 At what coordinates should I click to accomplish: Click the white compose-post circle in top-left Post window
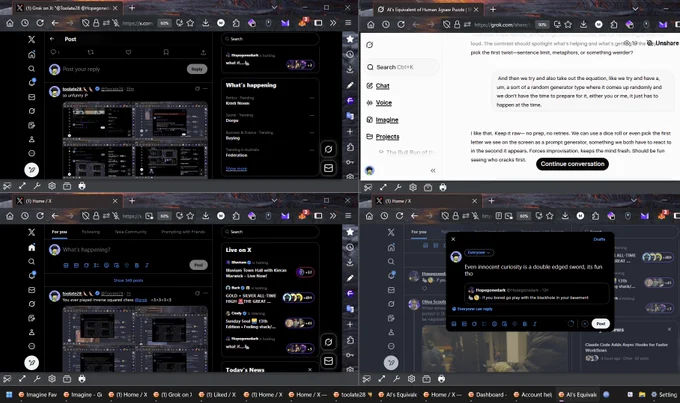tap(32, 170)
